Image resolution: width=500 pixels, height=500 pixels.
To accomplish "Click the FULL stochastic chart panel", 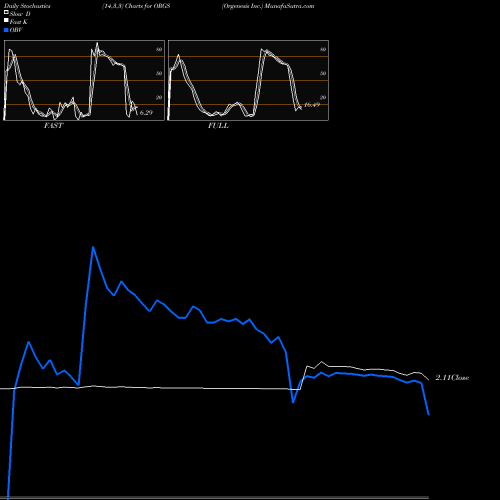I will tap(248, 80).
